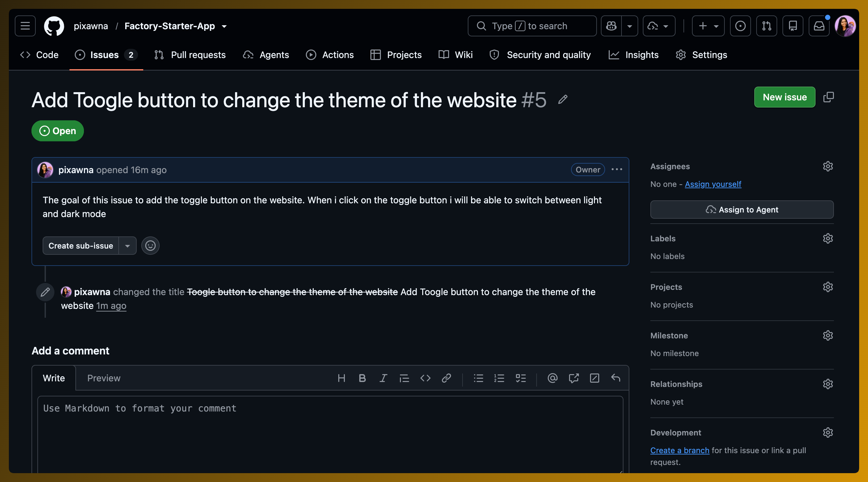
Task: Click the New issue button
Action: 784,97
